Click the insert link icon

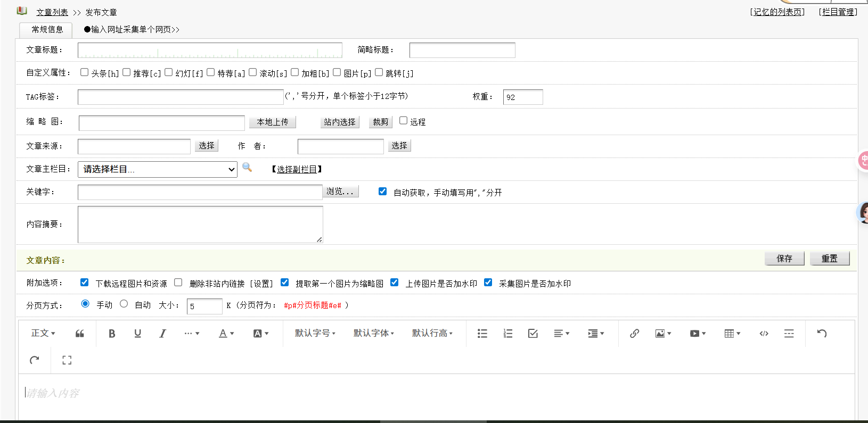(x=634, y=334)
